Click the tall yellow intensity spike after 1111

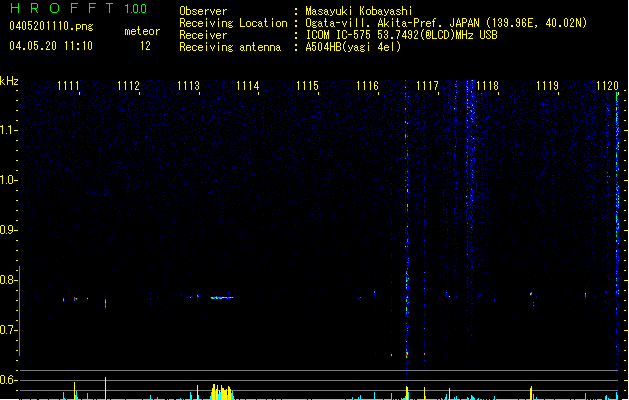coord(106,388)
